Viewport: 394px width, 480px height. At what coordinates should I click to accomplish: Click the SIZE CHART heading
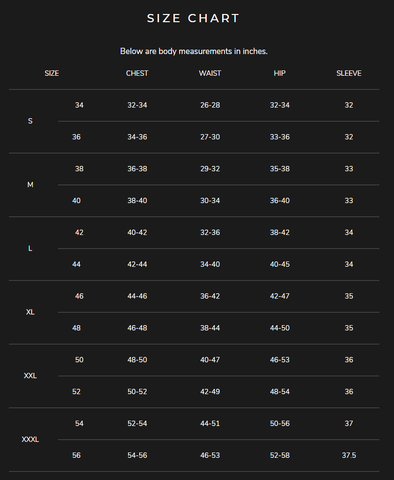click(193, 18)
